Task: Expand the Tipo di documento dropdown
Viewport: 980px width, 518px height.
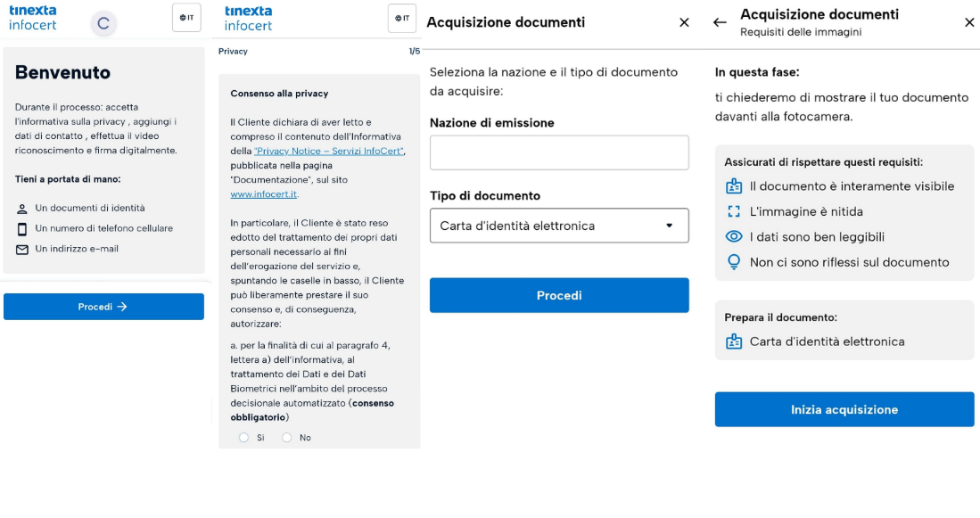Action: (x=559, y=226)
